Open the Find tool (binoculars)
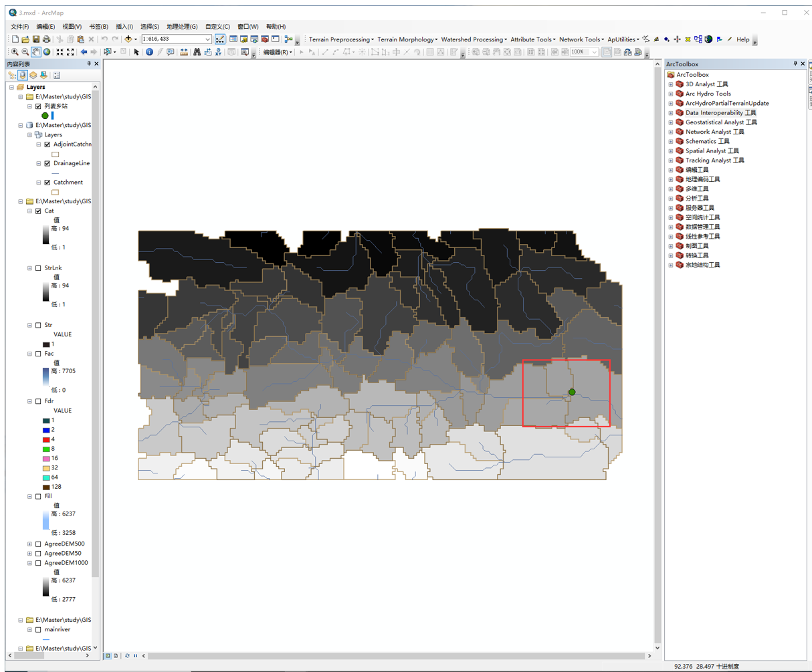The image size is (812, 672). [197, 51]
